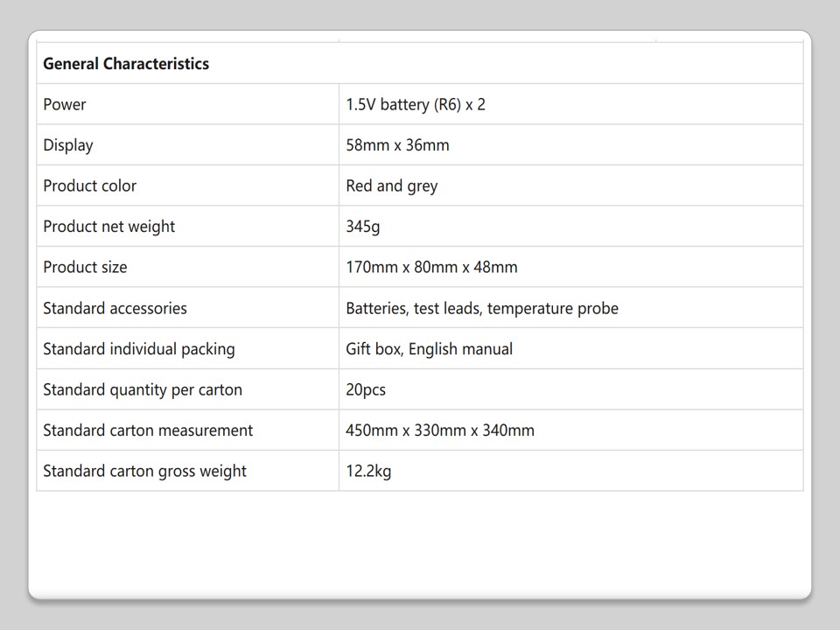Select the 58mm x 36mm display value
This screenshot has height=630, width=840.
397,145
